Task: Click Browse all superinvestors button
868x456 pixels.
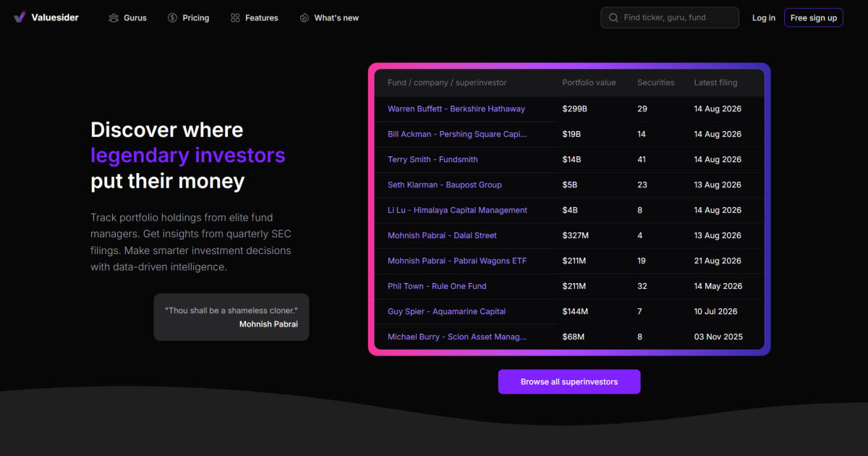Action: pos(569,381)
